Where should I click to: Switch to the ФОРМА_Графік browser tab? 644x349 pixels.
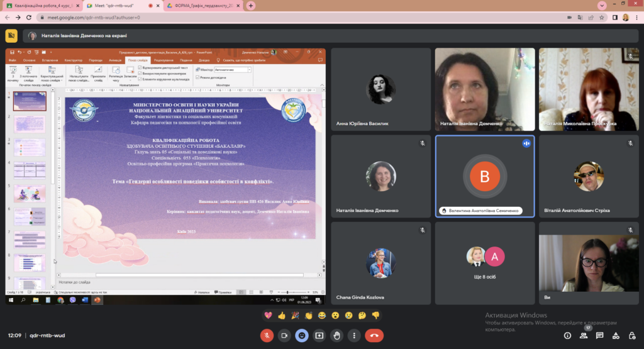[201, 6]
